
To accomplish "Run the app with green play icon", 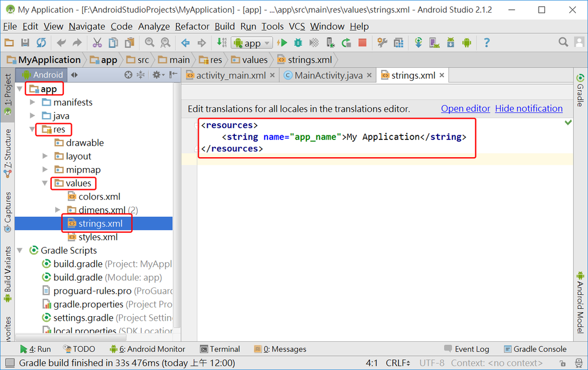I will click(x=282, y=42).
